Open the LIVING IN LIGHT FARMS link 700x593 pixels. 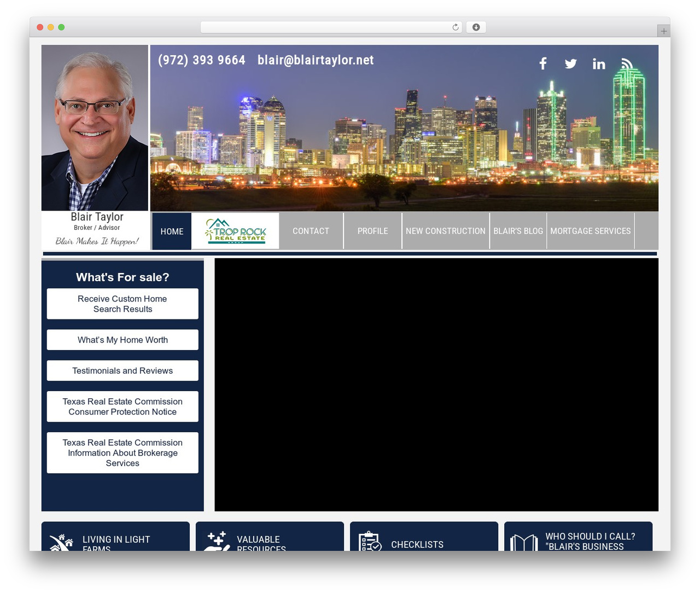(116, 543)
